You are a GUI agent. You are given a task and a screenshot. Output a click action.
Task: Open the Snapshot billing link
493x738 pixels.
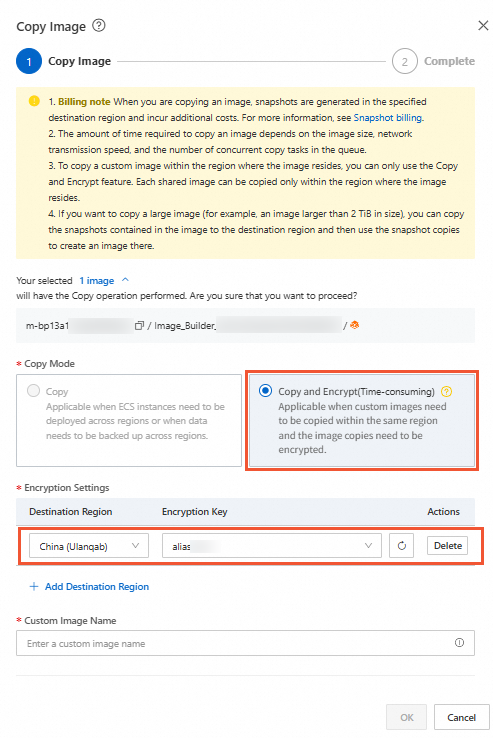[388, 118]
